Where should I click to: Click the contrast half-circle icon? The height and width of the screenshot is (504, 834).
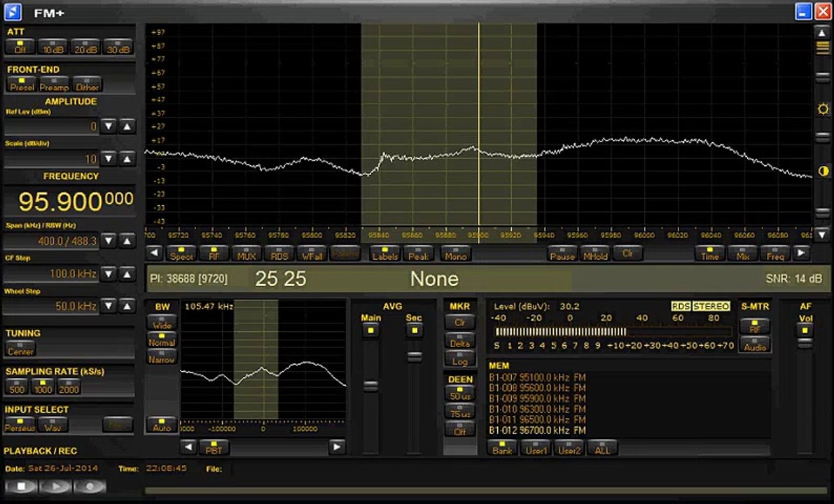[x=822, y=171]
